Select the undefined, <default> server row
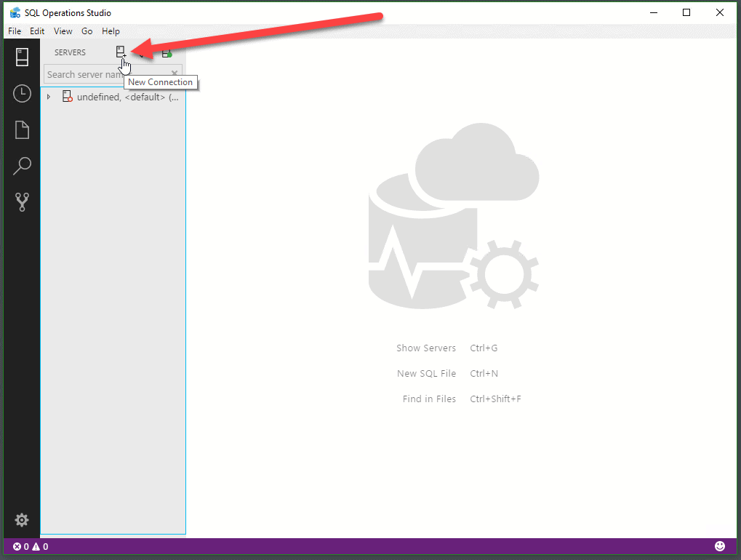 113,97
